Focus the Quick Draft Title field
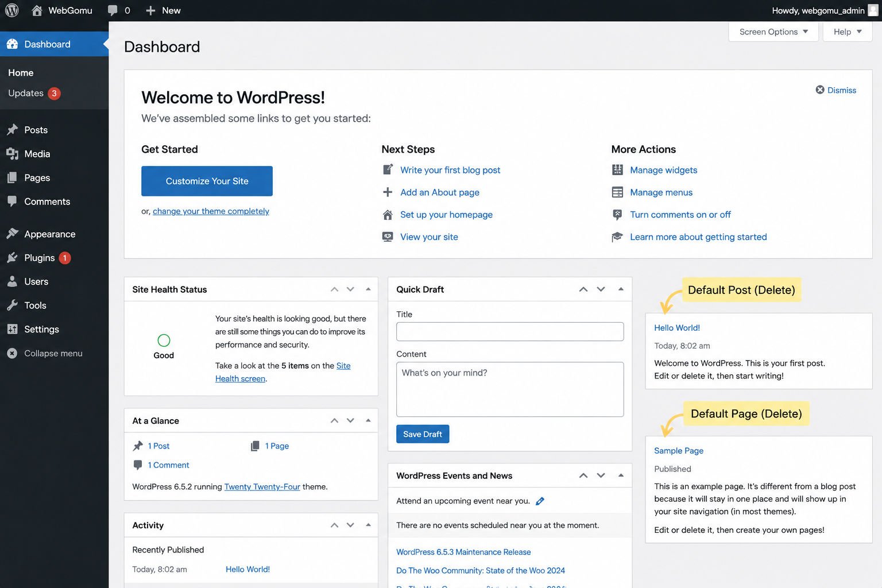Viewport: 882px width, 588px height. pos(510,331)
